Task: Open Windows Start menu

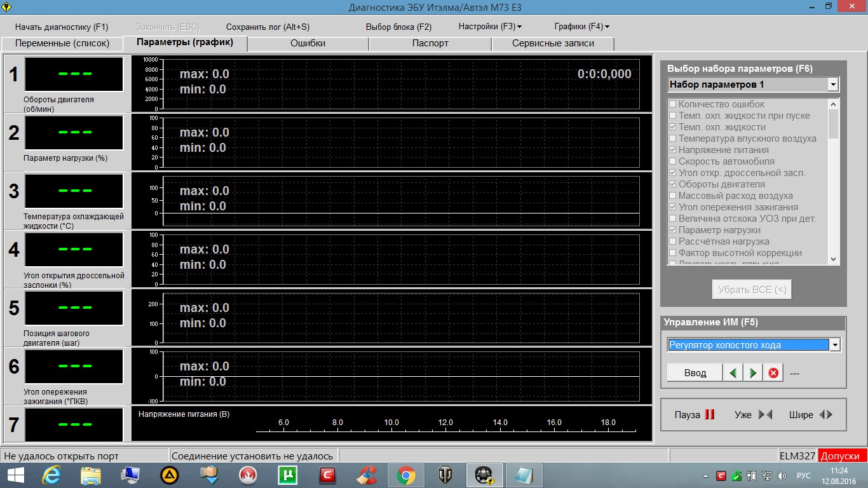Action: tap(15, 475)
